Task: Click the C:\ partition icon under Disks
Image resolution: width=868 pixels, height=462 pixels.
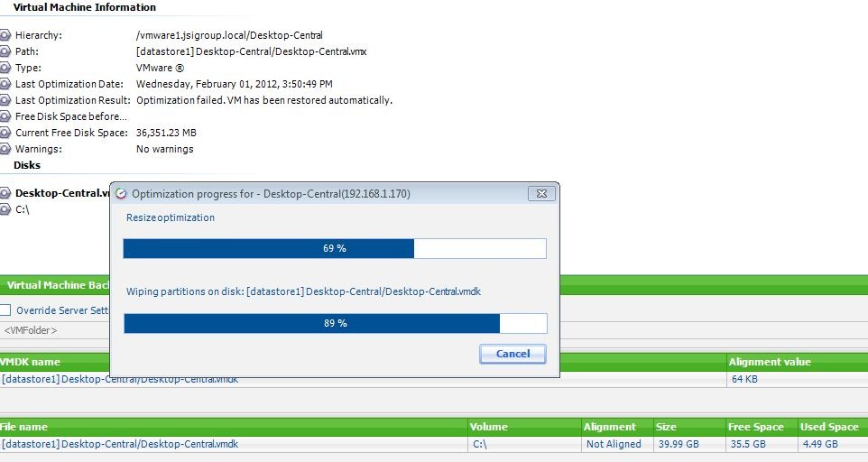Action: [x=5, y=209]
